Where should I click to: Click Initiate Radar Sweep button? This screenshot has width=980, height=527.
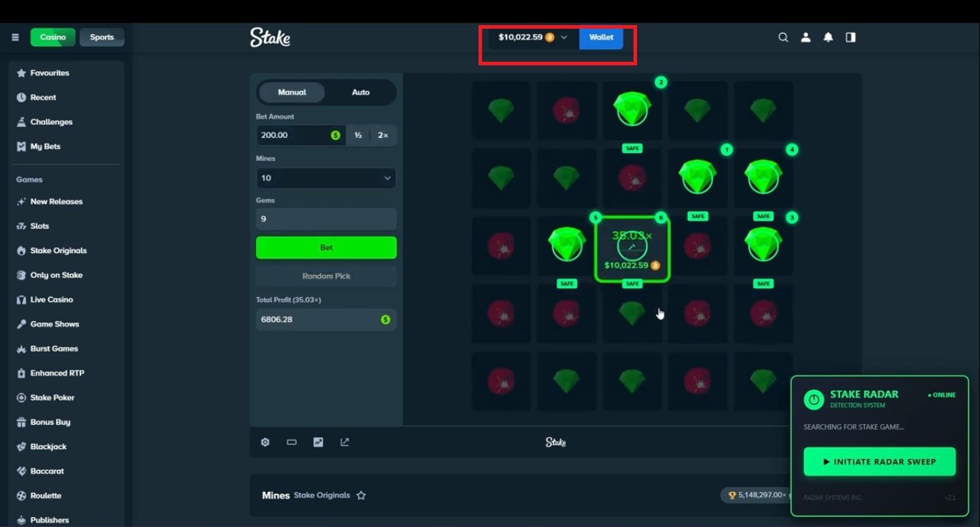click(880, 462)
